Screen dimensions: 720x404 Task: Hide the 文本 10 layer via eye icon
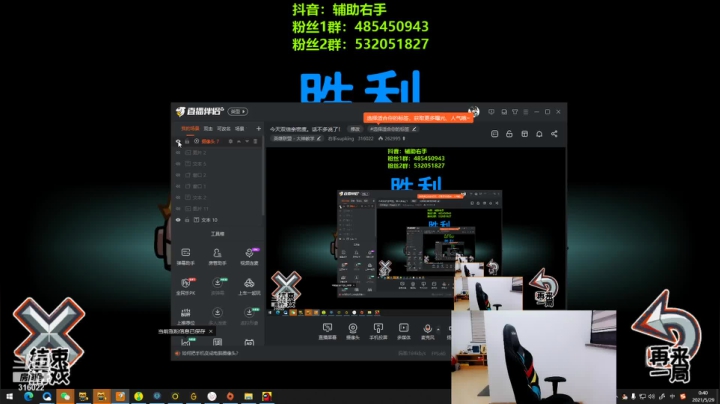point(178,220)
